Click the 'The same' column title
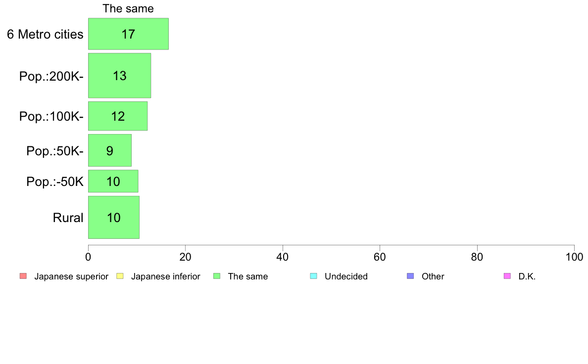 pos(128,8)
